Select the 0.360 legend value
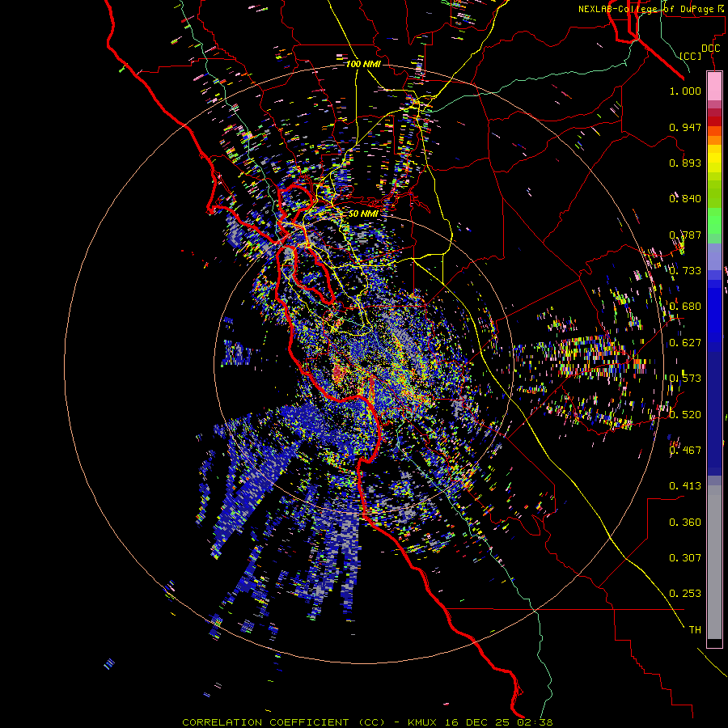This screenshot has width=728, height=728. point(685,523)
